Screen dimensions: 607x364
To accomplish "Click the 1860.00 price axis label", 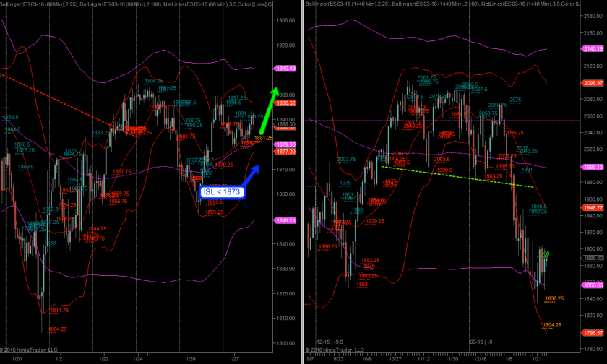I will (x=285, y=194).
